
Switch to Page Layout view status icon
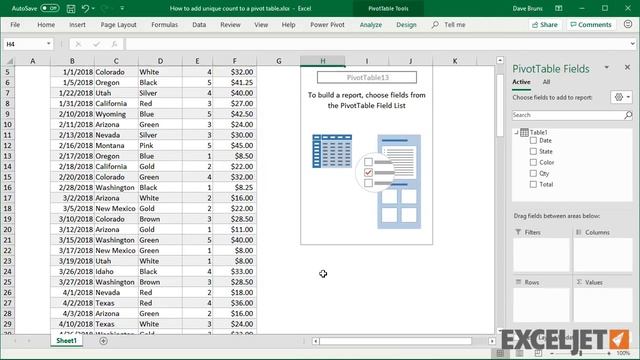[519, 353]
